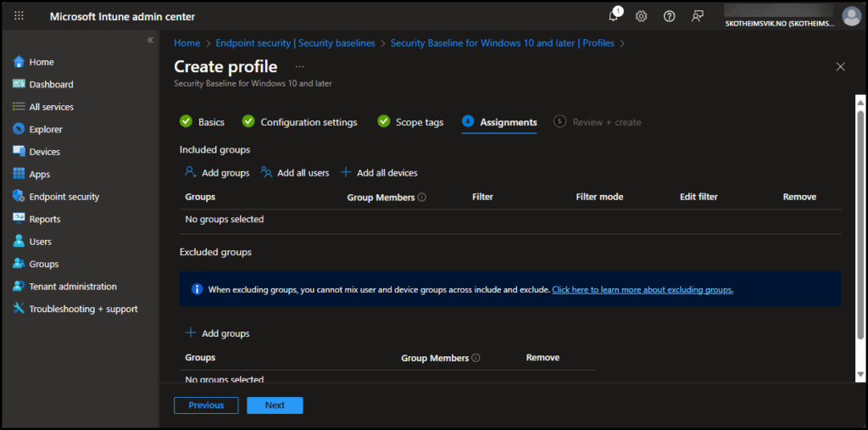Open All services from the sidebar

click(51, 107)
